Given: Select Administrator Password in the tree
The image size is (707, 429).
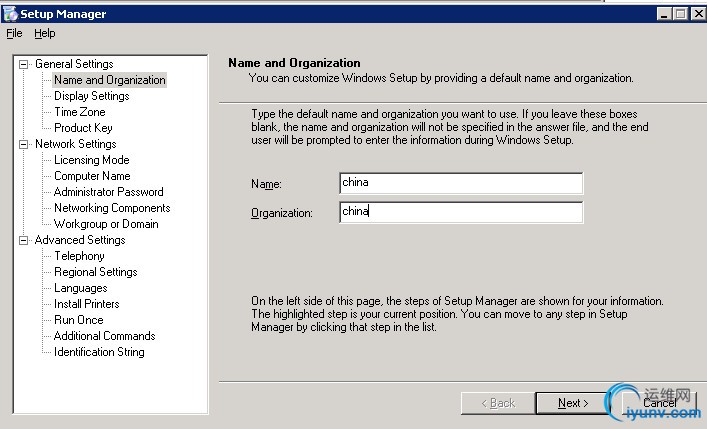Looking at the screenshot, I should click(x=108, y=192).
